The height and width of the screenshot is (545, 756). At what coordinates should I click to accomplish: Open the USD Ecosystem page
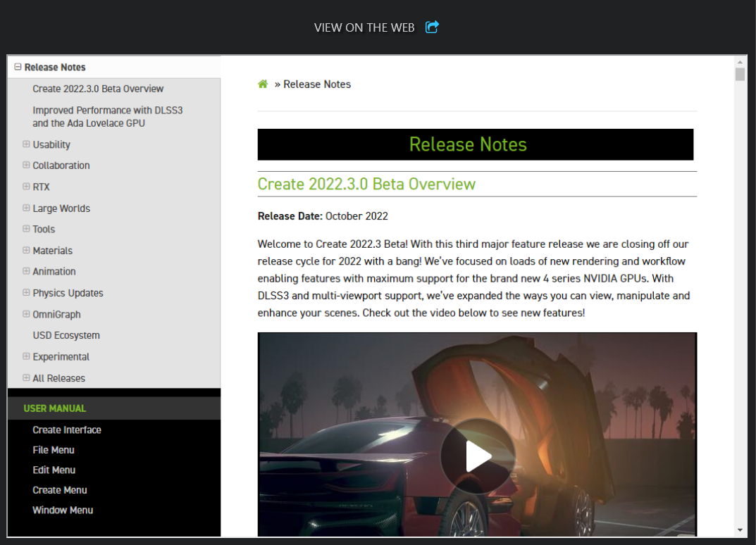pyautogui.click(x=66, y=335)
